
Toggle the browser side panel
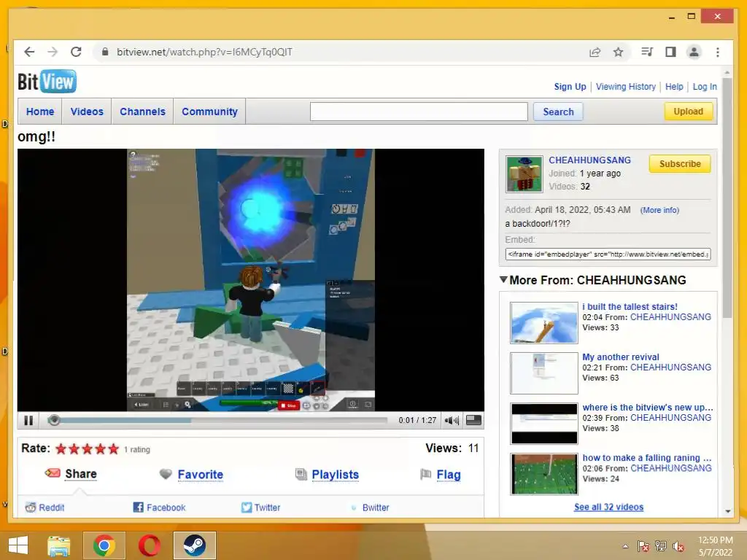[x=670, y=52]
